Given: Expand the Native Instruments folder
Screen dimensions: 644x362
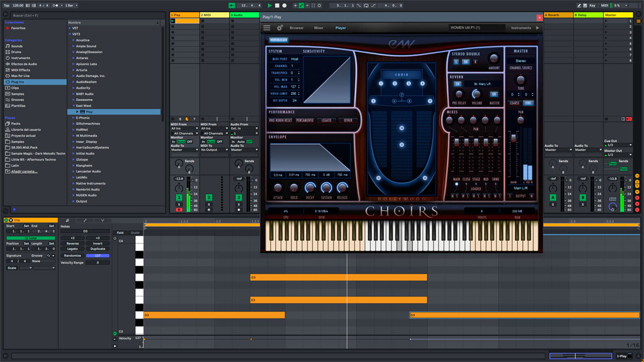Looking at the screenshot, I should tap(74, 183).
